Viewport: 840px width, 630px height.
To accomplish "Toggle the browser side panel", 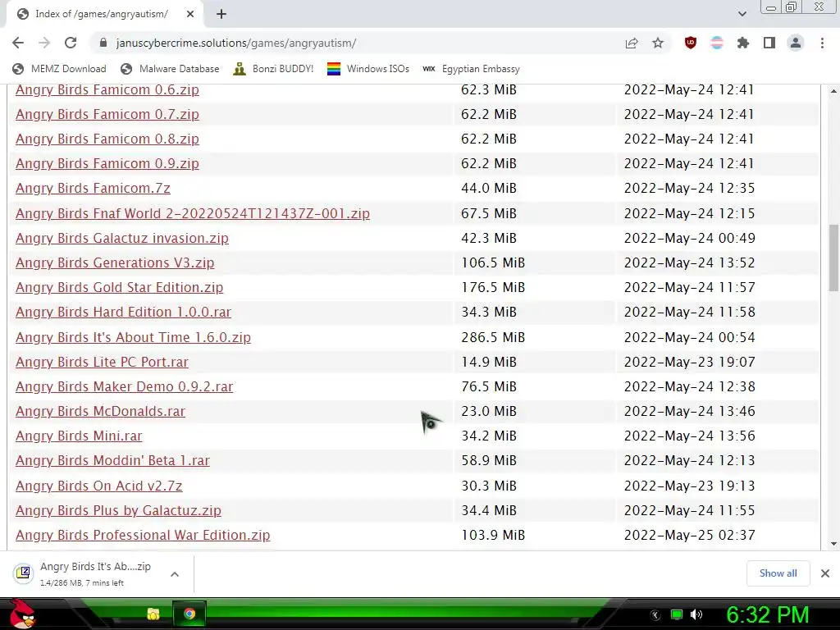I will (769, 43).
